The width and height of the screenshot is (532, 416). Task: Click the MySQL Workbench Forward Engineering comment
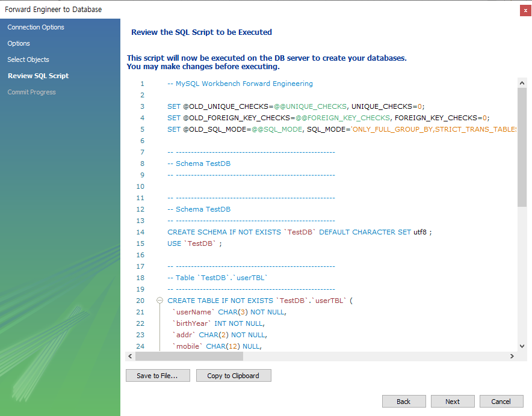pyautogui.click(x=240, y=84)
